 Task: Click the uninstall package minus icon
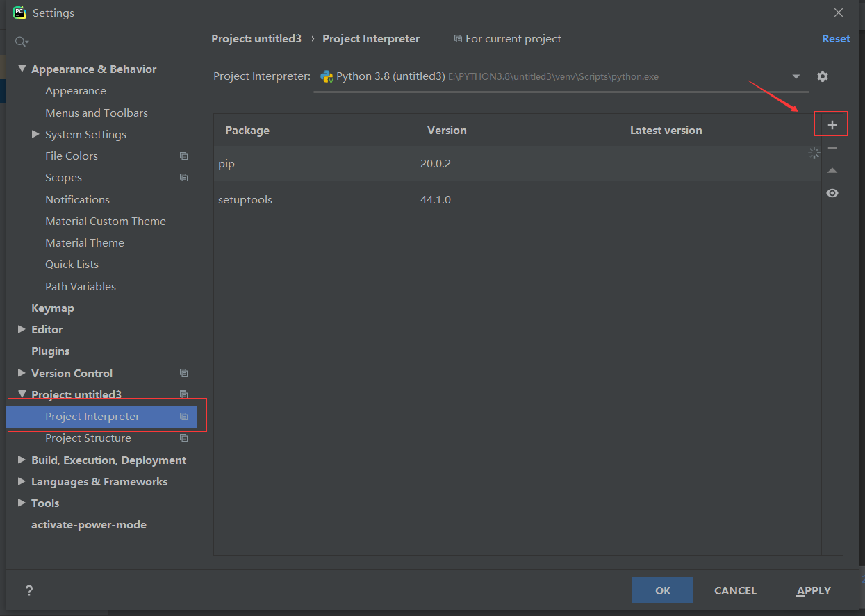coord(832,148)
